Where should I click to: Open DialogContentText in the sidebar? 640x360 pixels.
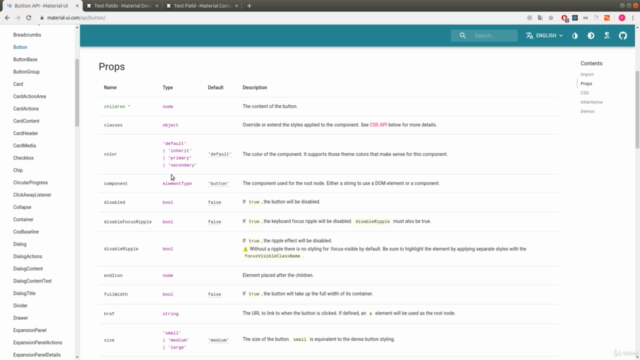[32, 281]
